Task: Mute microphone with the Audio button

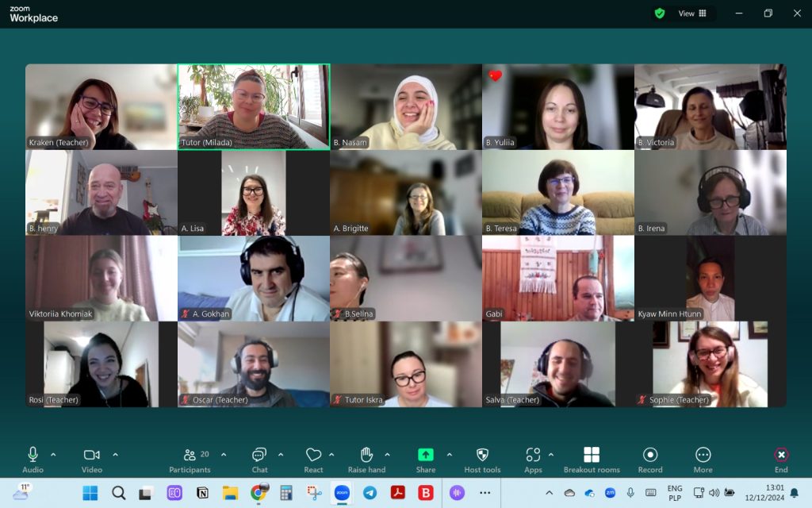Action: [x=33, y=460]
